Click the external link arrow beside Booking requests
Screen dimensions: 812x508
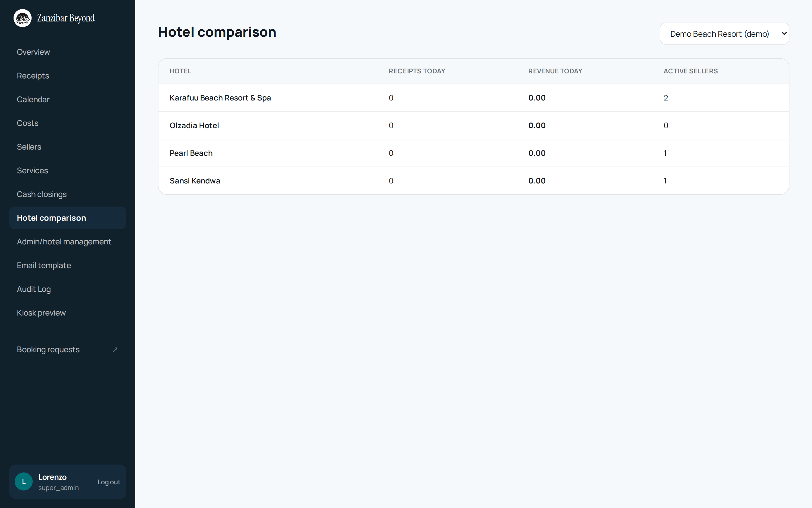115,349
